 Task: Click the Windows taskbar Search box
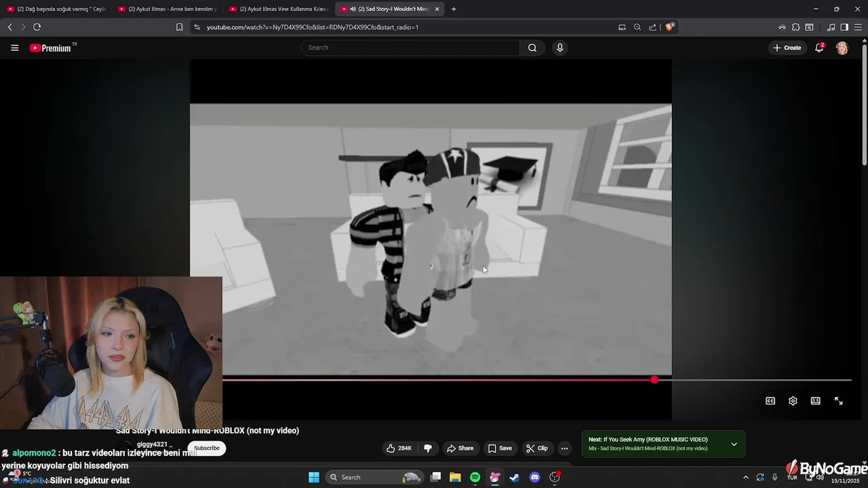[x=375, y=477]
